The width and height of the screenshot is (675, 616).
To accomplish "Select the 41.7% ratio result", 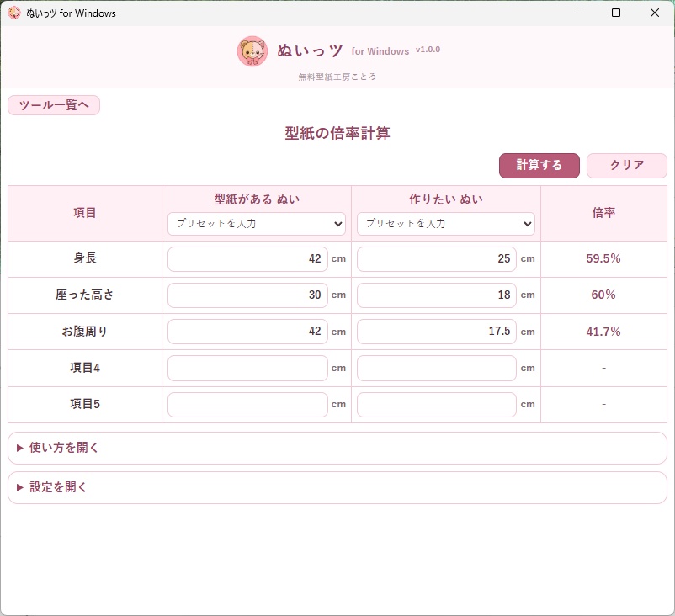I will click(603, 332).
